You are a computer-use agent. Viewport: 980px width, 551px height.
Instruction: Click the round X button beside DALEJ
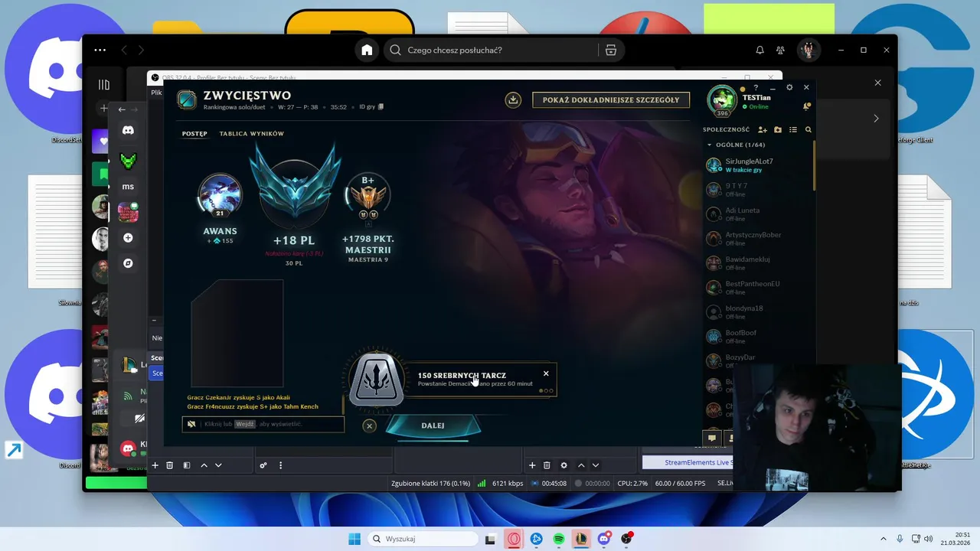369,426
